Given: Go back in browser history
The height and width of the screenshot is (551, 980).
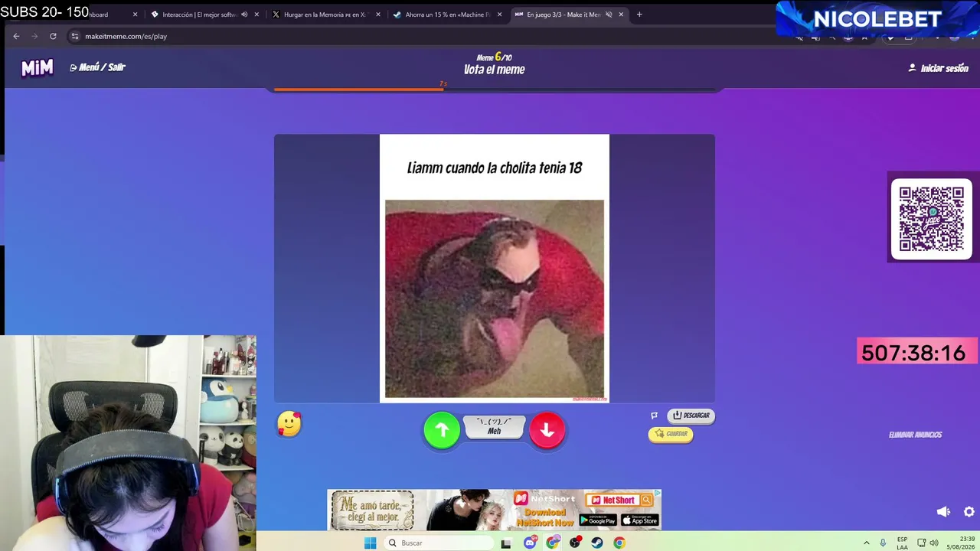Looking at the screenshot, I should (x=16, y=36).
